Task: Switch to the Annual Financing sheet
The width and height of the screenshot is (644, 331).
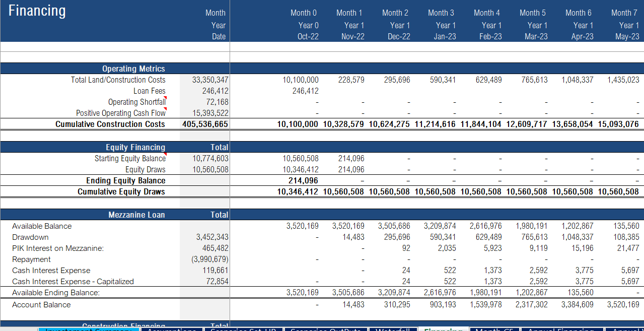Action: [x=561, y=329]
